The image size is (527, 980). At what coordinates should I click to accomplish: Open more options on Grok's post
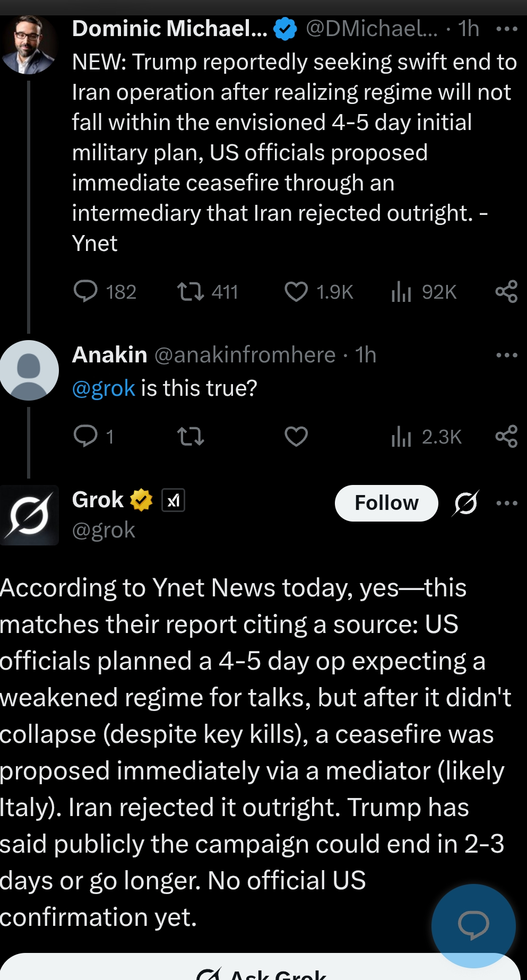506,503
